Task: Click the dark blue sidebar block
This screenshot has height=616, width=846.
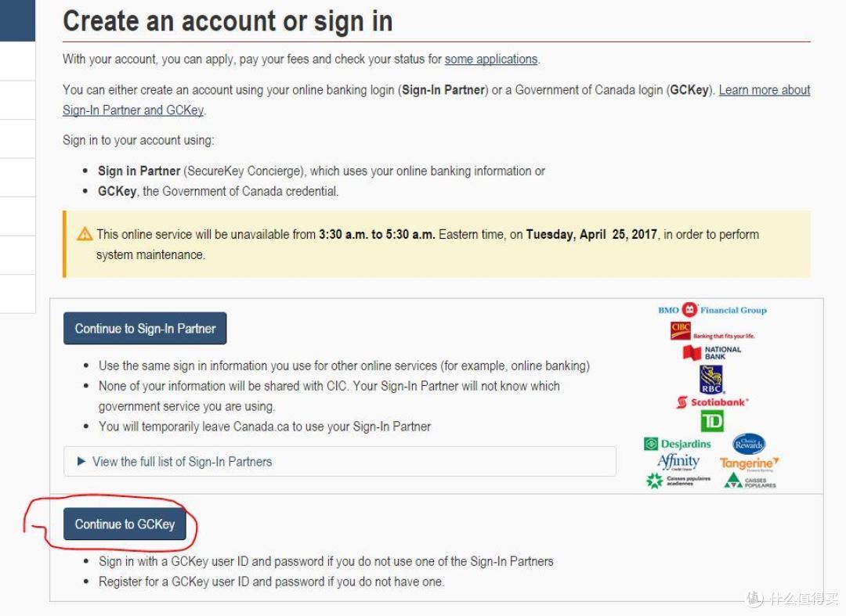Action: 17,20
